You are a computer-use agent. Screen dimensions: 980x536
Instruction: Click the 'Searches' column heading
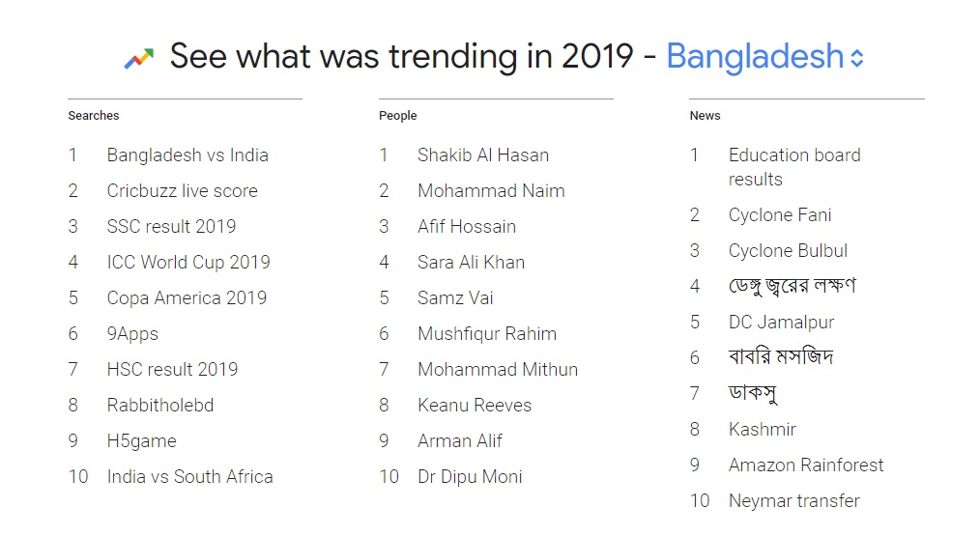tap(94, 116)
